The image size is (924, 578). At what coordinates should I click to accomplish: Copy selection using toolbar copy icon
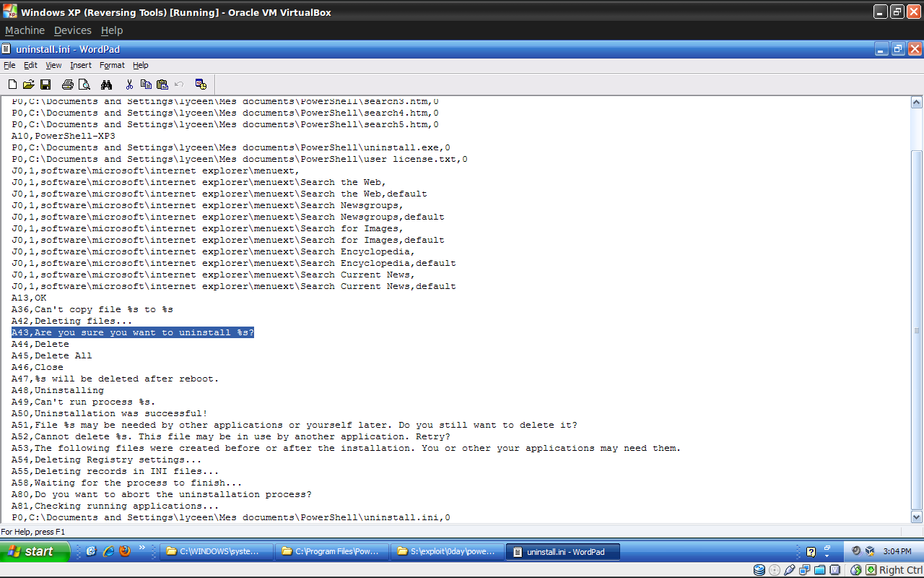point(146,85)
